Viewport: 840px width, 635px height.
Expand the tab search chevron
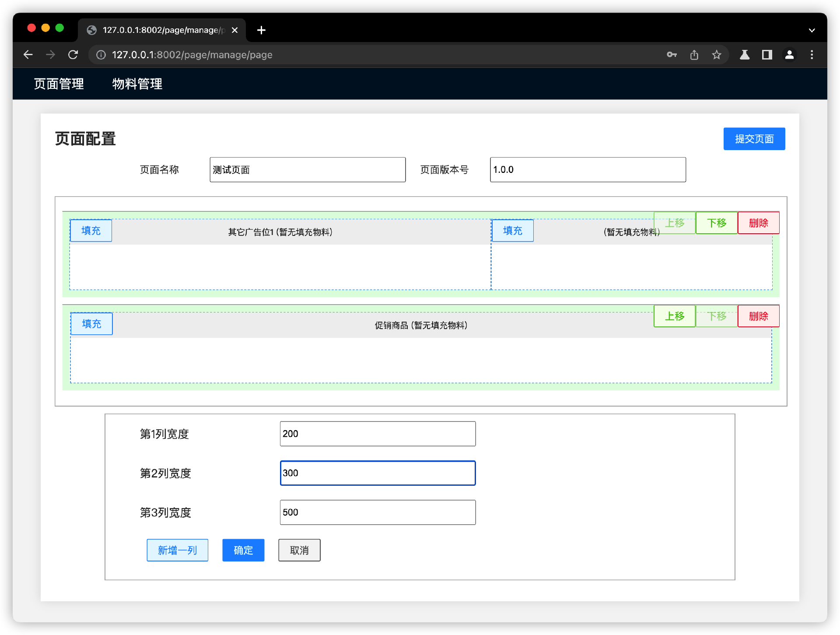(812, 30)
